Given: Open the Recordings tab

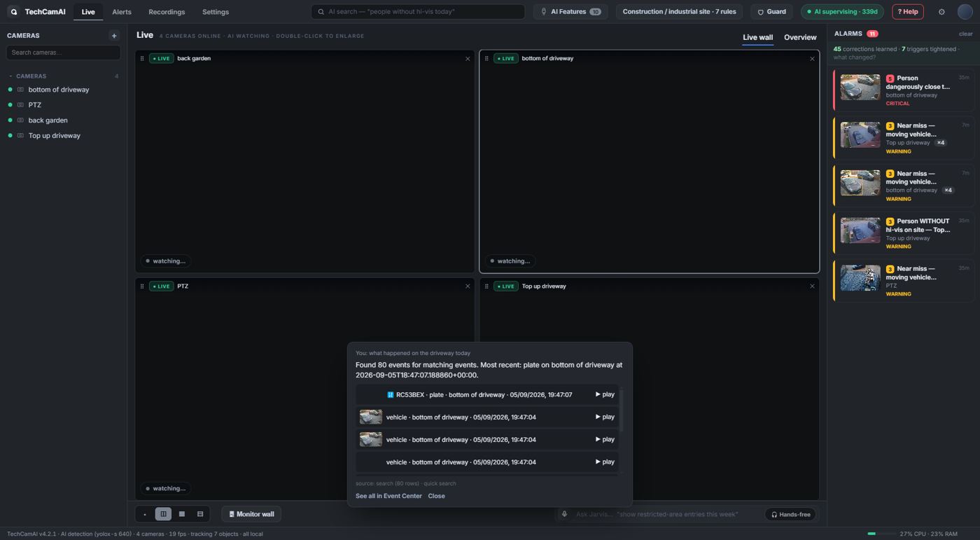Looking at the screenshot, I should (167, 12).
